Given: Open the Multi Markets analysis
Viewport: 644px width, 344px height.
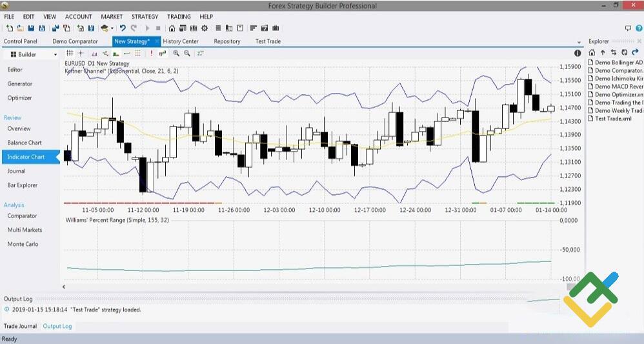Looking at the screenshot, I should click(x=25, y=230).
